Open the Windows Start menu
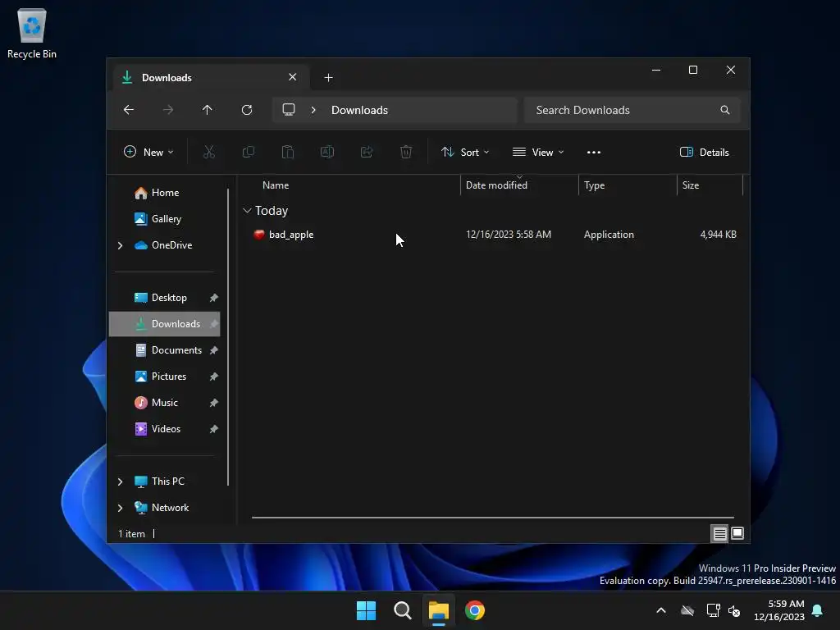 click(x=367, y=610)
